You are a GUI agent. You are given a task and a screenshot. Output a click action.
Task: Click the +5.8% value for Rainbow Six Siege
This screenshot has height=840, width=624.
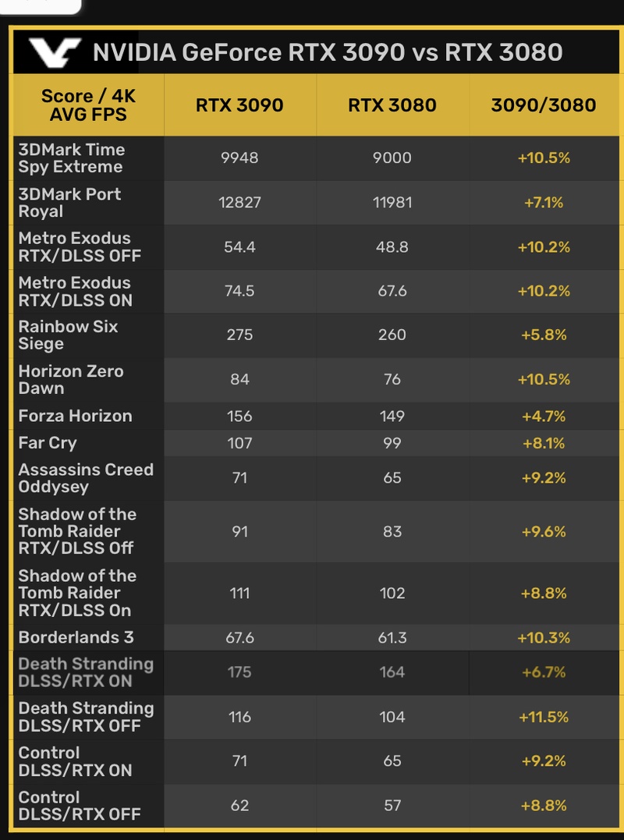point(544,335)
